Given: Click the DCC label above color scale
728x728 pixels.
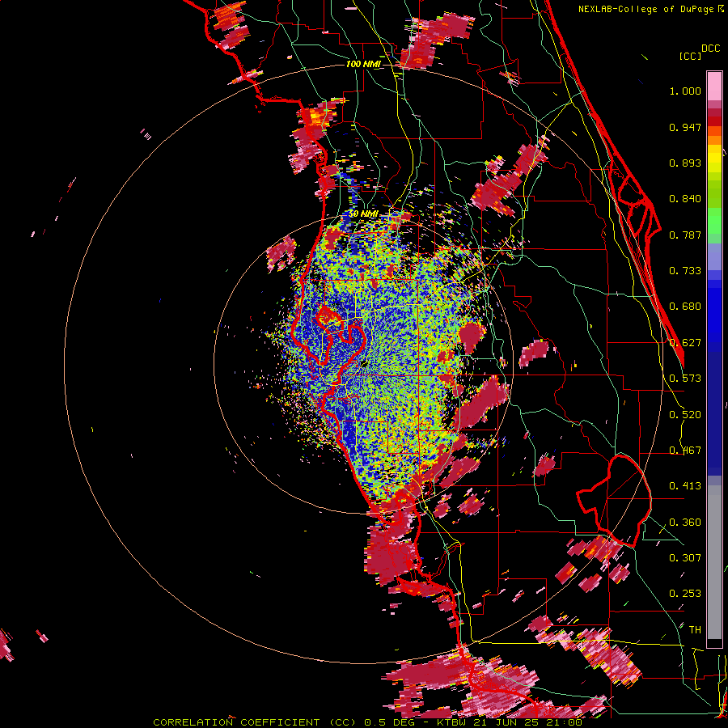Looking at the screenshot, I should 710,49.
